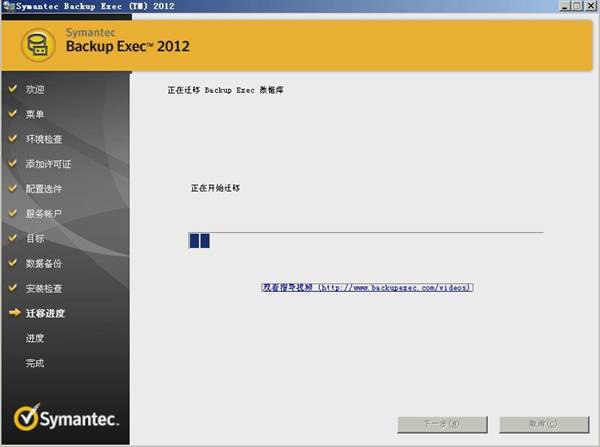Click the checkmark icon beside 环境检查

(14, 139)
